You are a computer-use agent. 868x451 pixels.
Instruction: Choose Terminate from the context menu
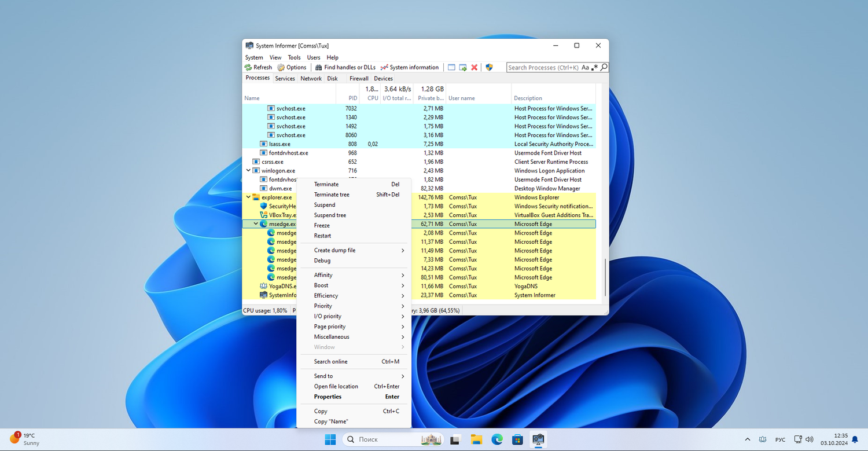[x=354, y=184]
